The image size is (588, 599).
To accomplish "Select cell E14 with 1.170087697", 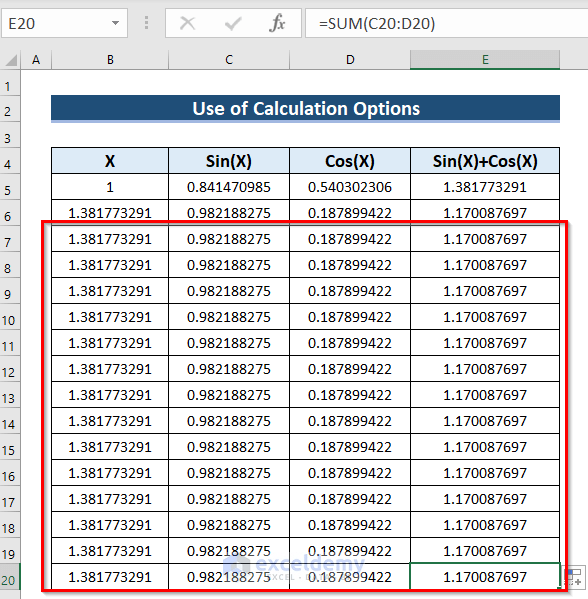I will point(485,421).
